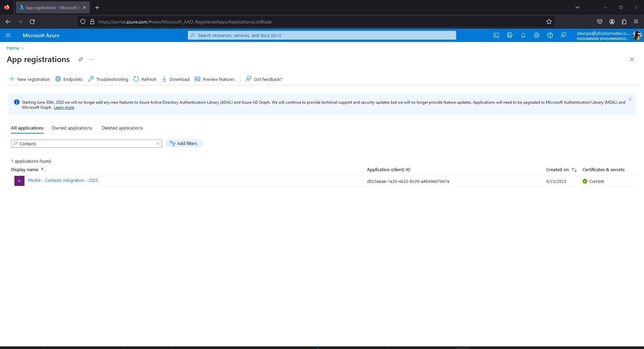Open Firefox application menu
Image resolution: width=644 pixels, height=349 pixels.
[x=636, y=21]
